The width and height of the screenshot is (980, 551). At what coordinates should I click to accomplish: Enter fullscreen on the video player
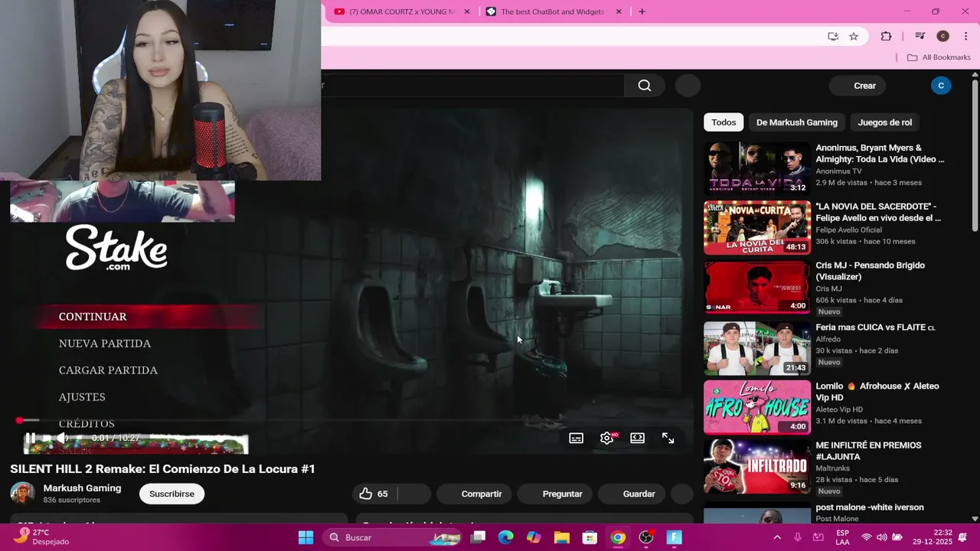coord(668,439)
